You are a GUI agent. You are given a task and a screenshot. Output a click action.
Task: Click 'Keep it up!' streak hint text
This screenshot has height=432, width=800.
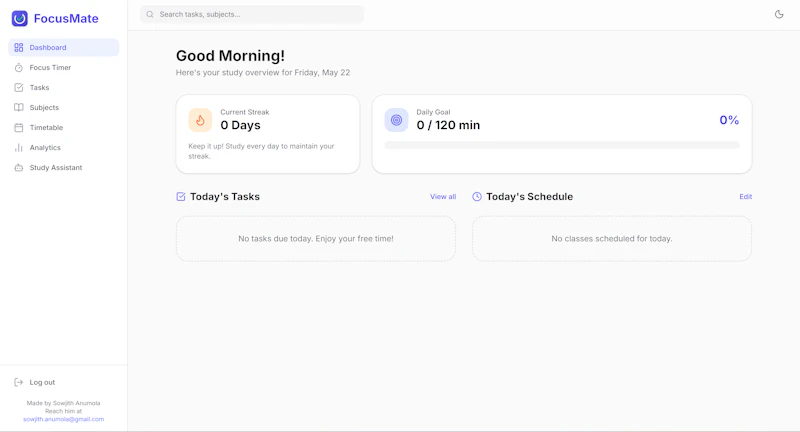261,151
